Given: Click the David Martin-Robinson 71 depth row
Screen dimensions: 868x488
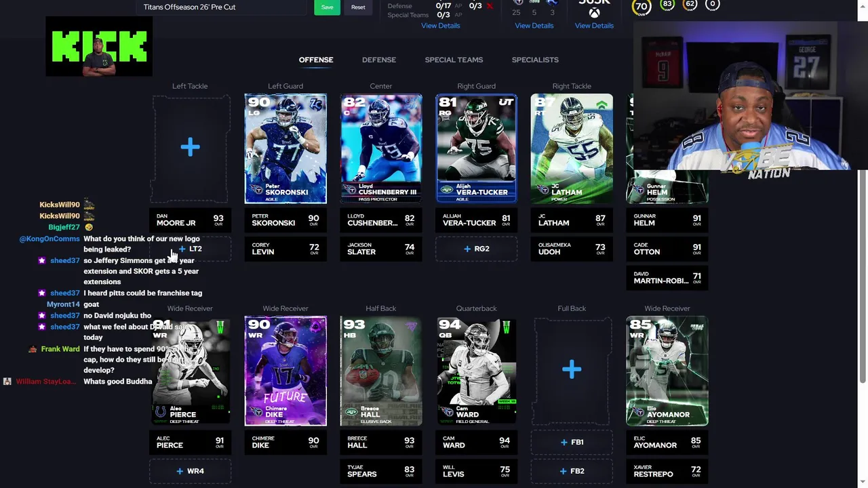Looking at the screenshot, I should pos(667,278).
